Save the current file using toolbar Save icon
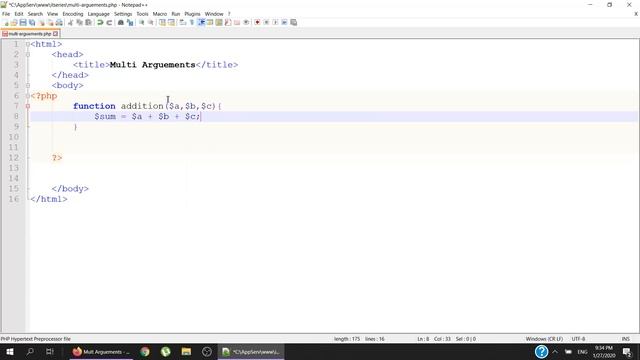This screenshot has width=640, height=360. coord(23,22)
